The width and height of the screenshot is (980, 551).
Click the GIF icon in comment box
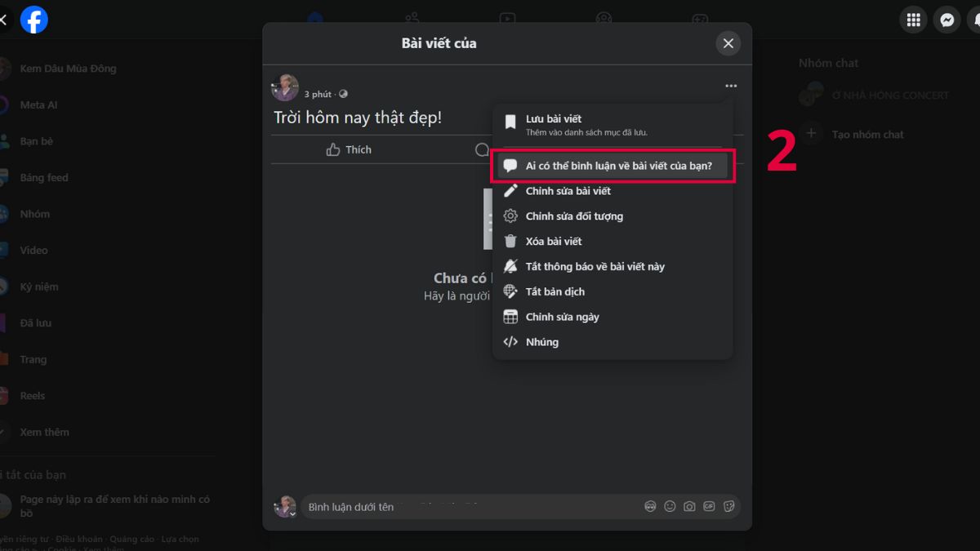[x=709, y=506]
